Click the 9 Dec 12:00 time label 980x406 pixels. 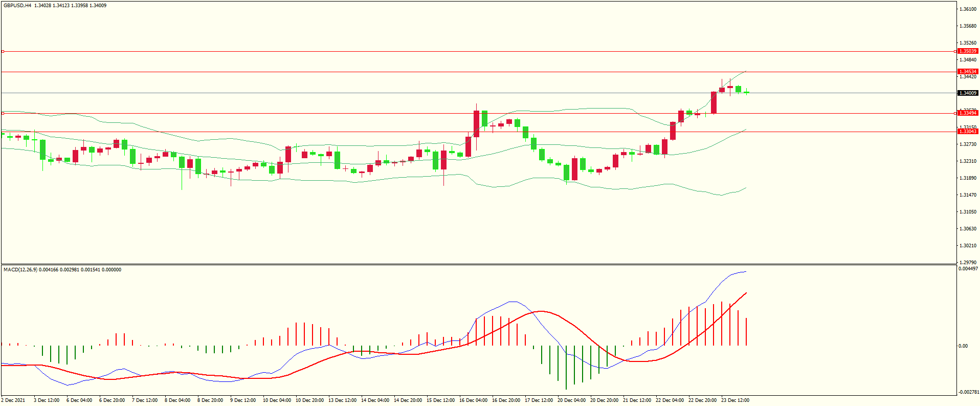point(243,400)
